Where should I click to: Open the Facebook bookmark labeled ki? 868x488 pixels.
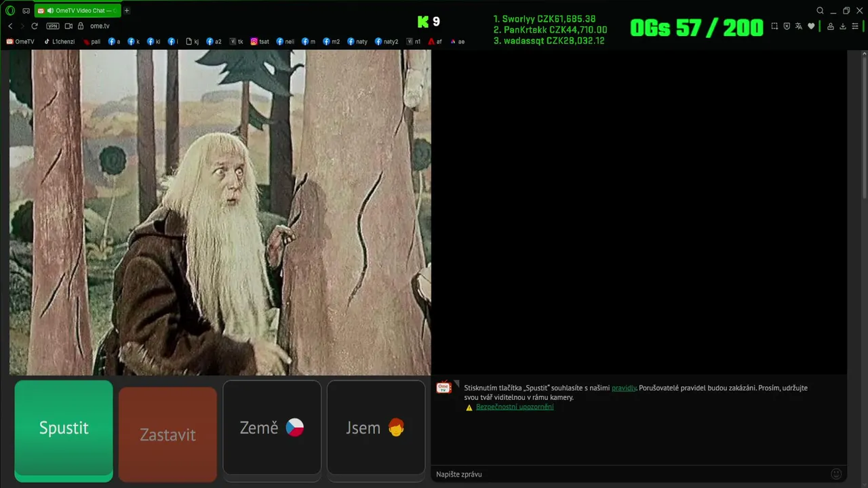[154, 41]
